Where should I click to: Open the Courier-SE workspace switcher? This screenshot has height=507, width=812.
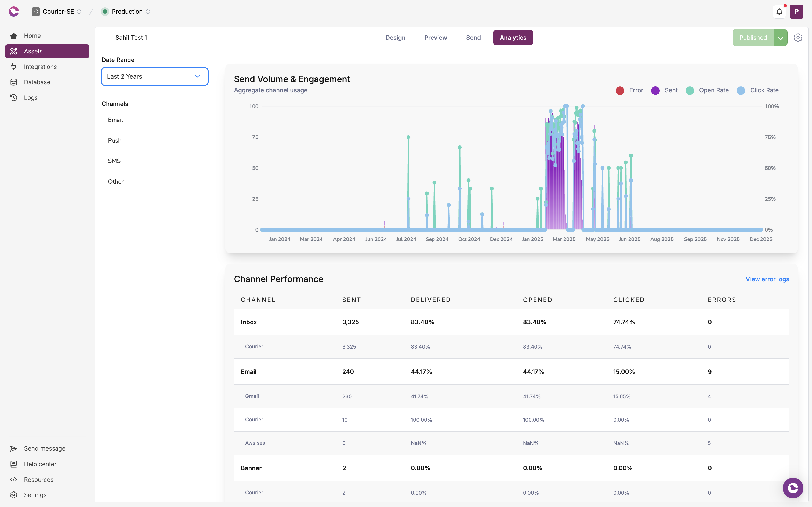[56, 11]
